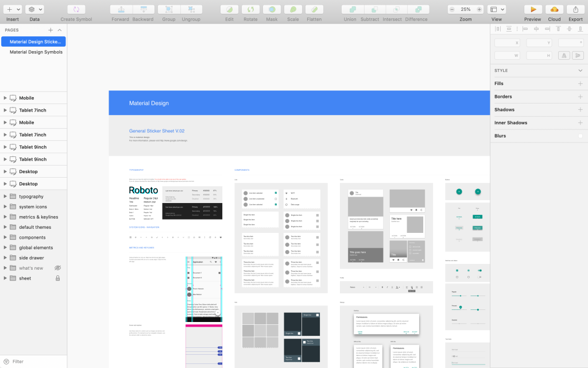The height and width of the screenshot is (368, 588).
Task: Open the Insert dropdown menu
Action: tap(13, 9)
